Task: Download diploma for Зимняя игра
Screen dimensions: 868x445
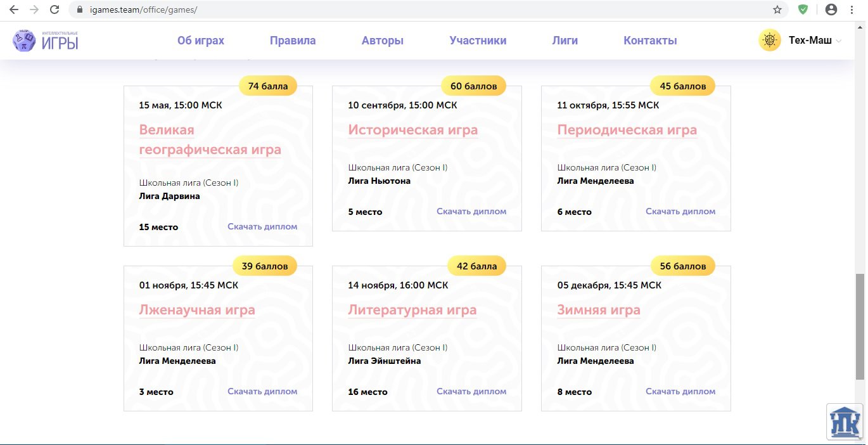Action: tap(680, 392)
